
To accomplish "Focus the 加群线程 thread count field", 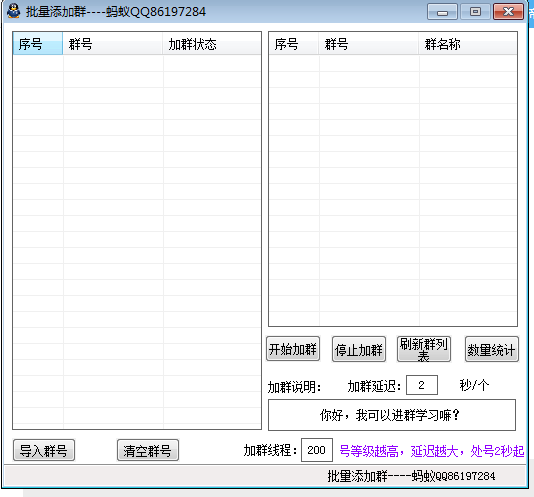I will 317,450.
